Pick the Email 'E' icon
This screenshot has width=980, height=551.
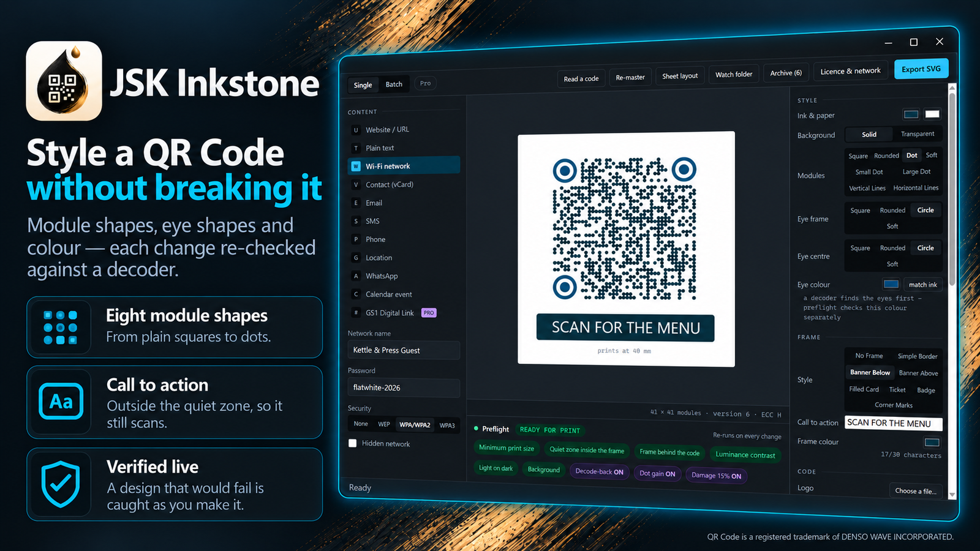tap(356, 203)
